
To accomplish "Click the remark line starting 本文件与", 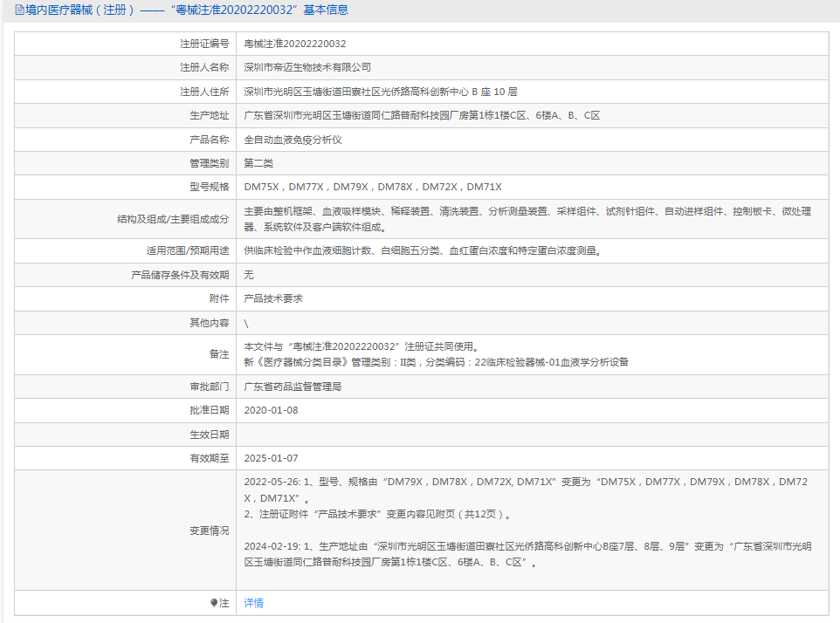I will 361,346.
